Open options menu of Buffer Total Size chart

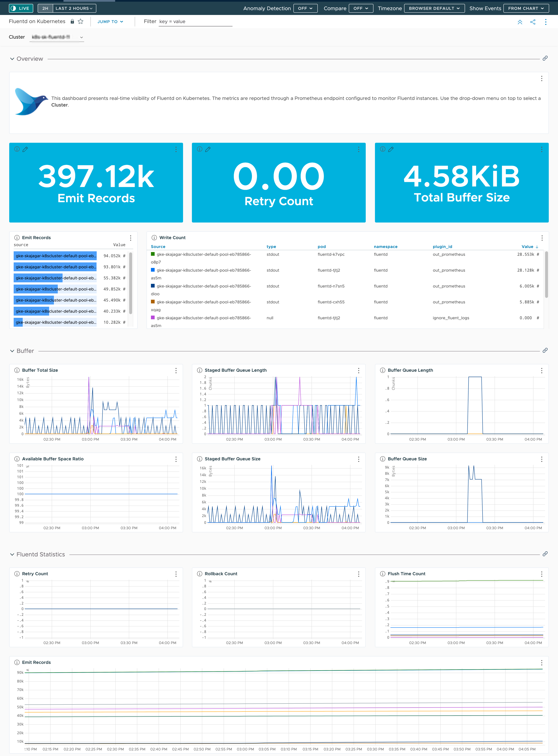click(176, 370)
